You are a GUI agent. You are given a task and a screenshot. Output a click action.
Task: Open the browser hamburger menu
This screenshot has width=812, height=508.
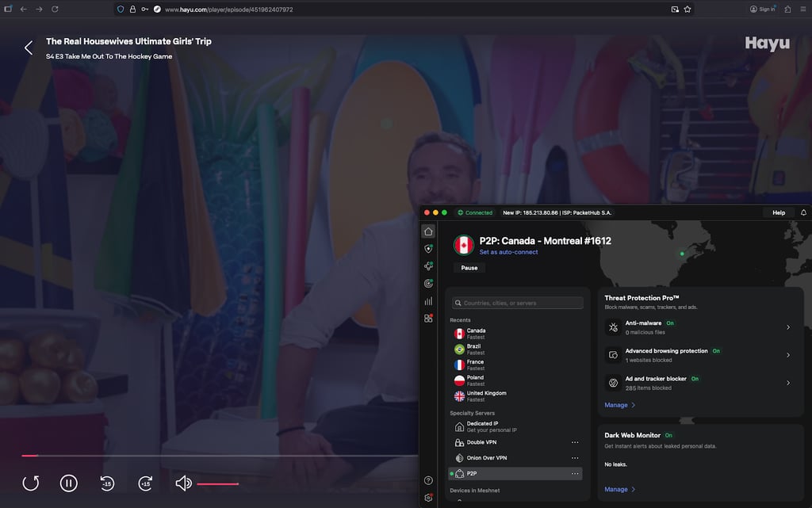click(803, 10)
